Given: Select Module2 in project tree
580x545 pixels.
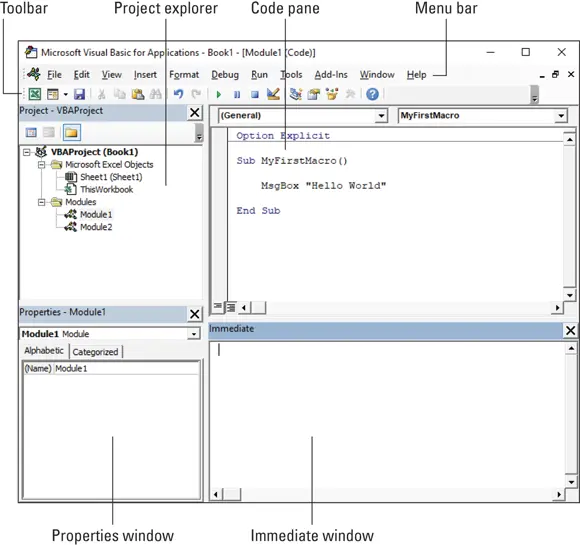Looking at the screenshot, I should (x=96, y=227).
